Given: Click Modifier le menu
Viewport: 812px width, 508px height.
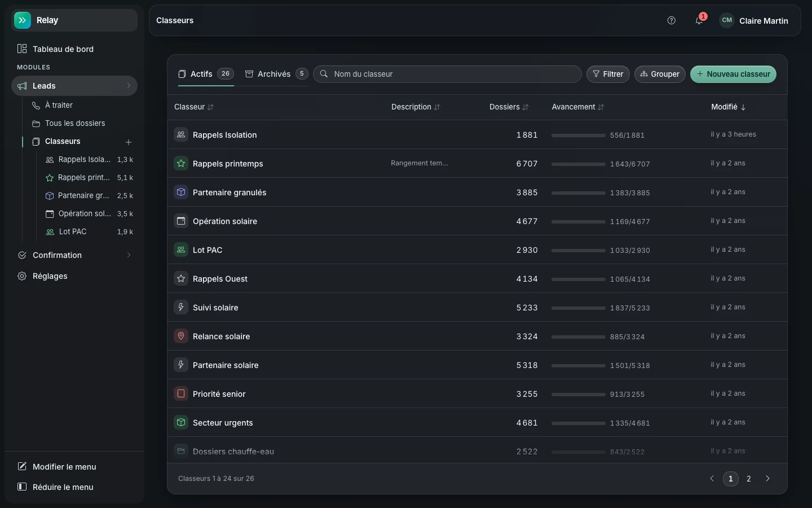Looking at the screenshot, I should pyautogui.click(x=74, y=467).
